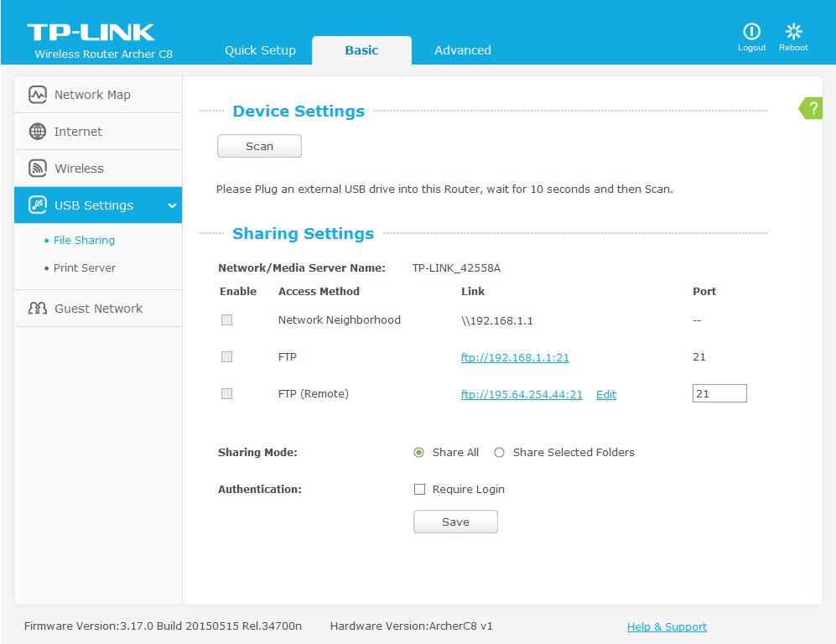Click the Guest Network people icon
This screenshot has height=644, width=836.
pyautogui.click(x=38, y=309)
